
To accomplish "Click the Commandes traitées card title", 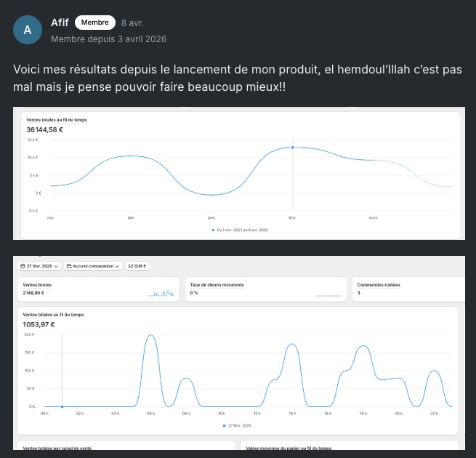I will [379, 285].
